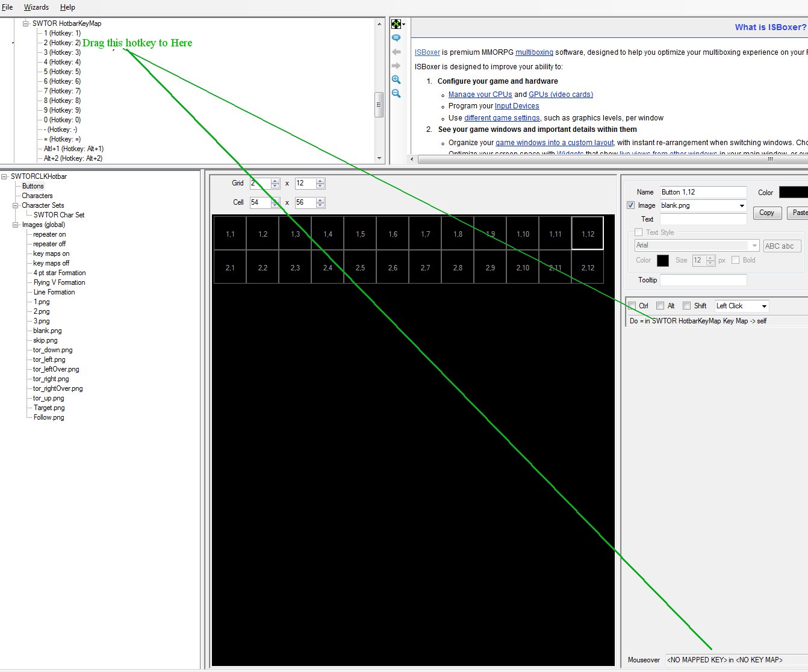Select the Target.png image item
The height and width of the screenshot is (672, 808).
(49, 408)
